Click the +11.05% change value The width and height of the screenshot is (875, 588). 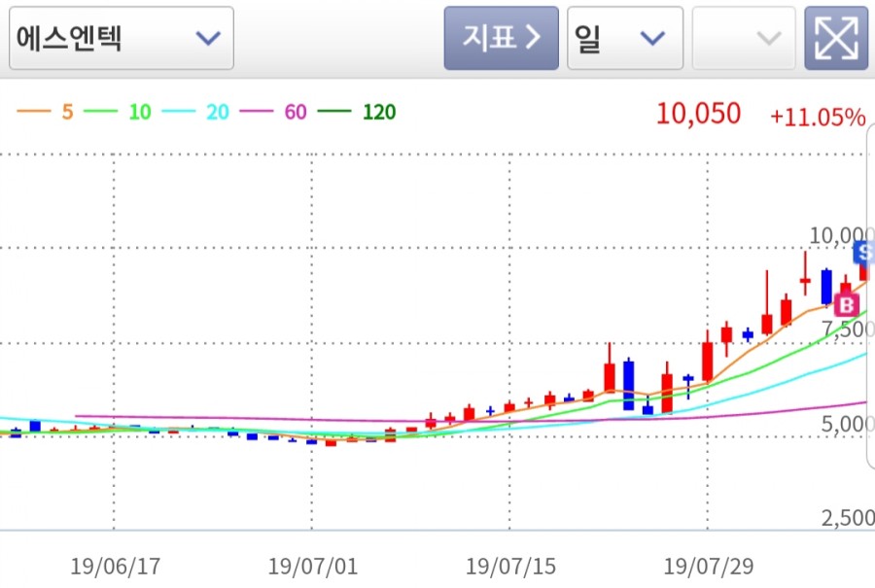pyautogui.click(x=818, y=117)
